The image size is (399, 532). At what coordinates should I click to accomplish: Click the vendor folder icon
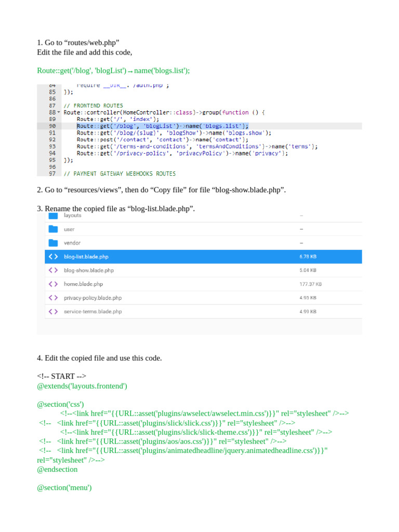coord(54,243)
